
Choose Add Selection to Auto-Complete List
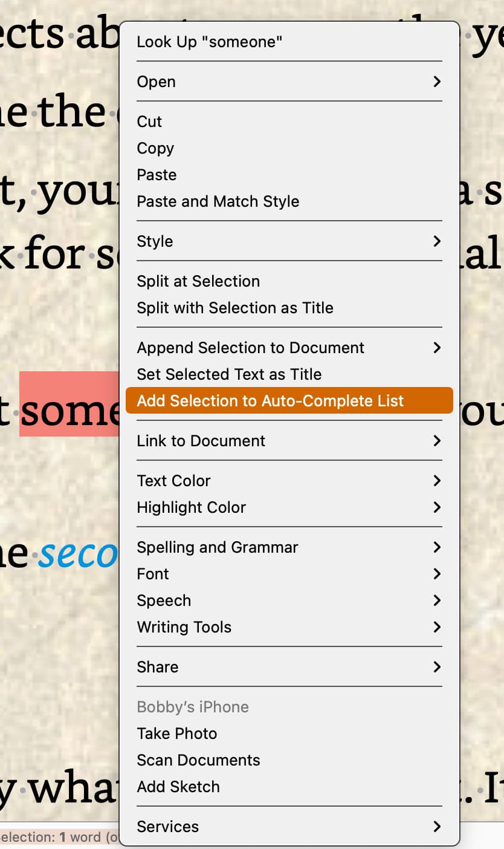(289, 400)
